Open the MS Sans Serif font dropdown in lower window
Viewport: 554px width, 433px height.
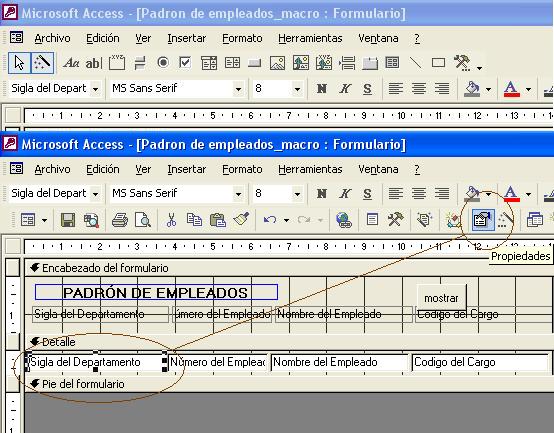[x=238, y=194]
